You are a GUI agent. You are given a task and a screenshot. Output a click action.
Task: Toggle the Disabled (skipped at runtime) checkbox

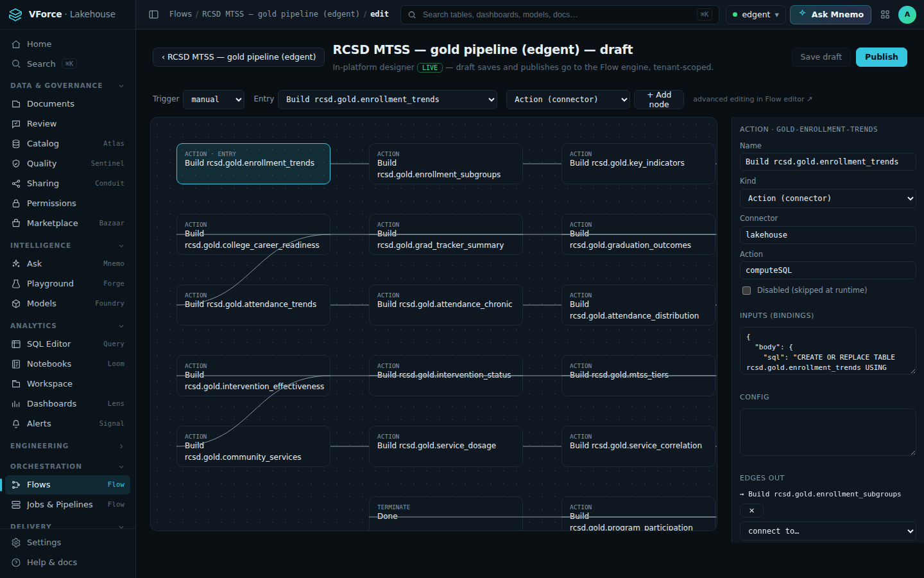point(746,290)
